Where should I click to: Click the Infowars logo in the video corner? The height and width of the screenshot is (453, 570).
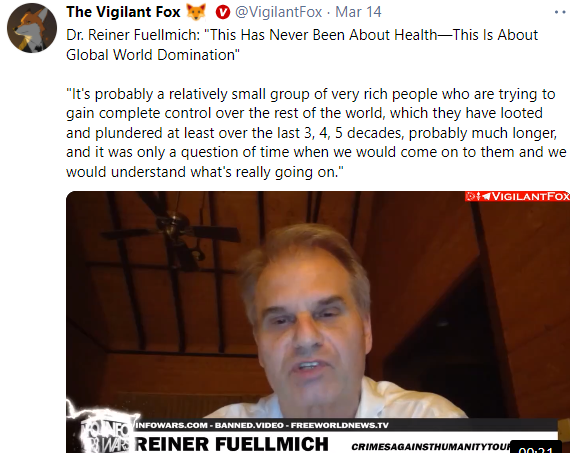point(104,431)
